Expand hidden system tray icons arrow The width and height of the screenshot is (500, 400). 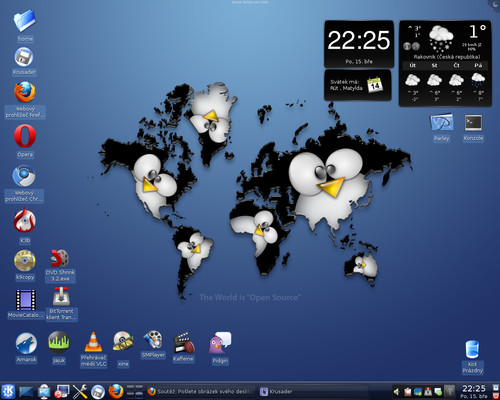point(449,391)
